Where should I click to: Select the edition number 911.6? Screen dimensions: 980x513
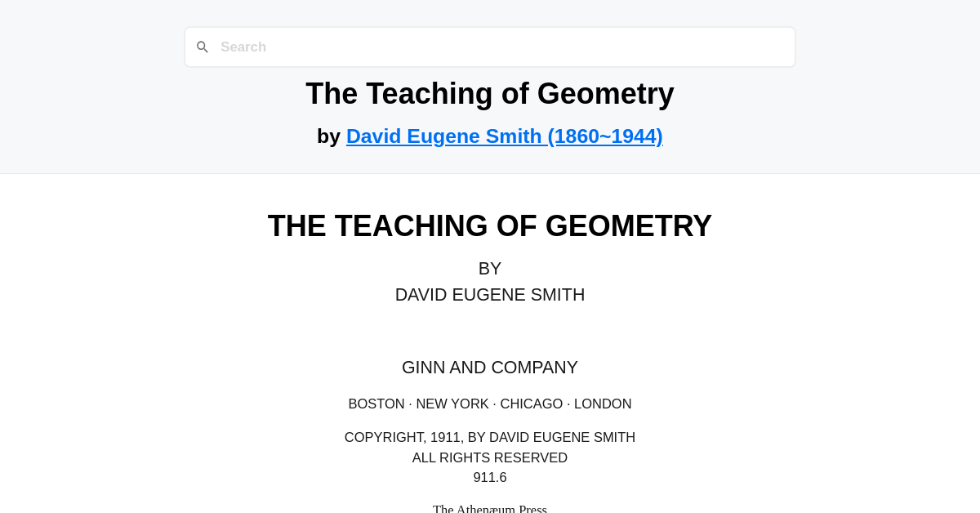pos(490,477)
